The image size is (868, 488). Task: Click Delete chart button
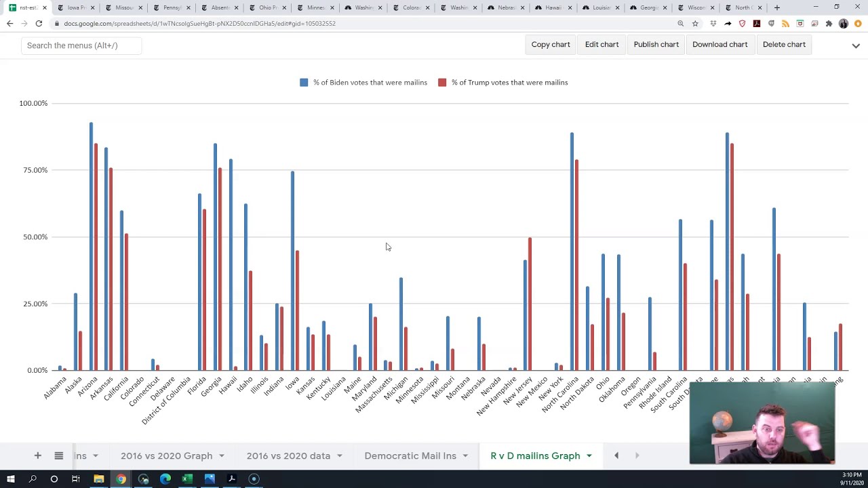[784, 45]
